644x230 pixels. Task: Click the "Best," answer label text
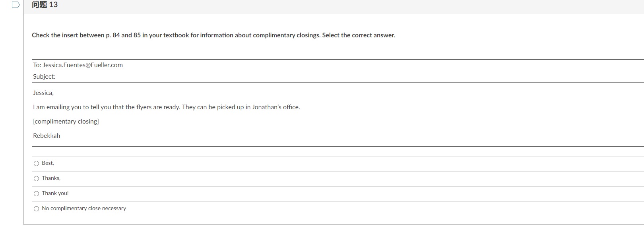pos(48,163)
